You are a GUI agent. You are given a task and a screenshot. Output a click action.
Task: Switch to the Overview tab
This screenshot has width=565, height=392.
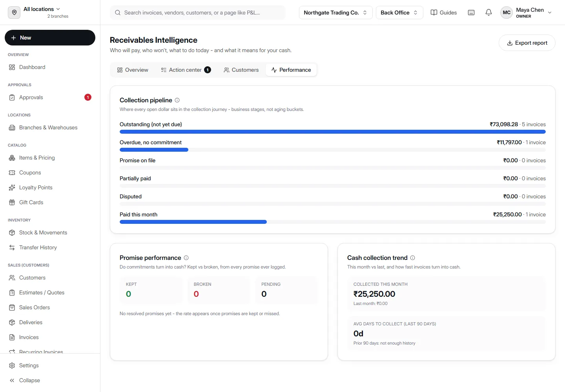(133, 70)
